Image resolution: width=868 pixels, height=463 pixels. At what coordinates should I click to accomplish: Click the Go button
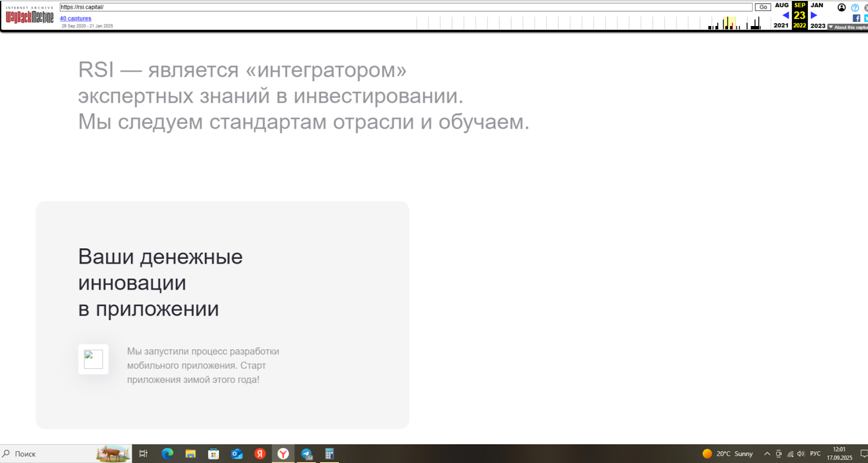tap(763, 7)
